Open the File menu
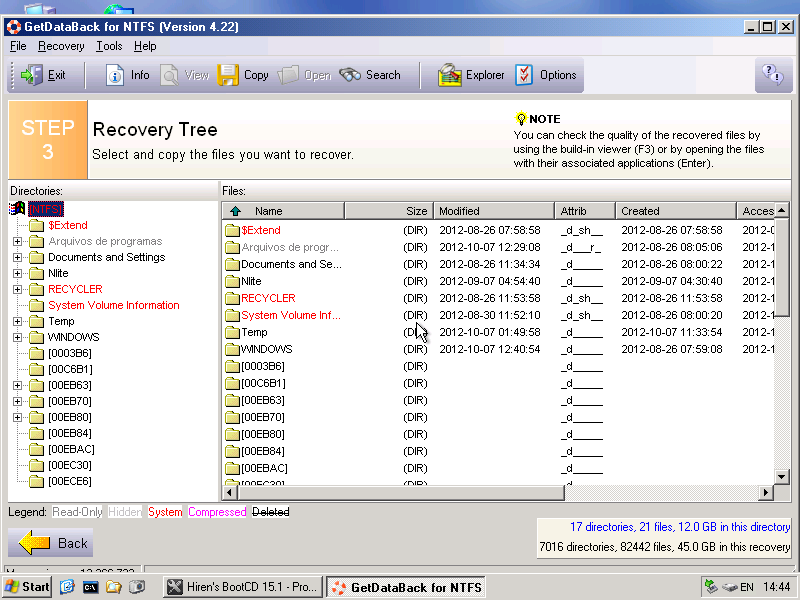 tap(18, 46)
